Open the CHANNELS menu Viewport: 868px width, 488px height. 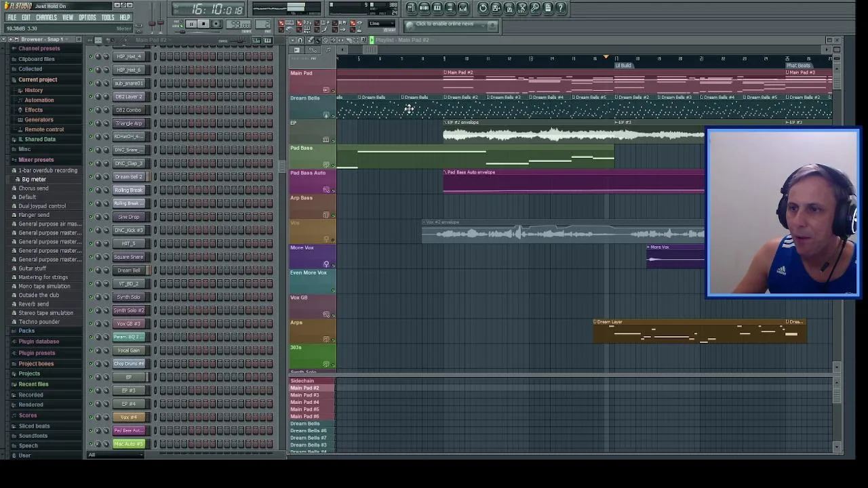46,18
